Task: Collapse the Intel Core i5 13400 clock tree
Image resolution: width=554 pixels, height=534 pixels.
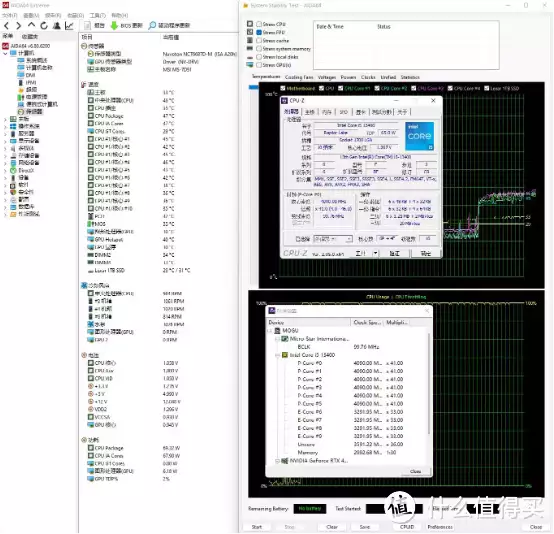Action: point(278,355)
